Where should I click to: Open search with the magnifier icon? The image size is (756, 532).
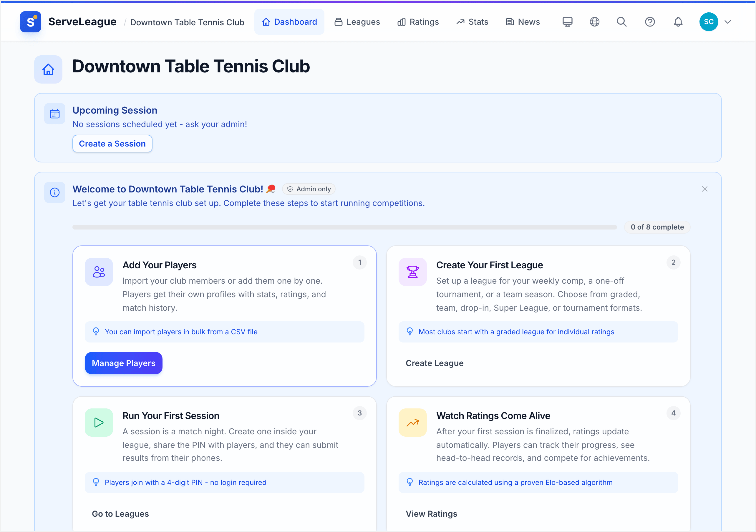tap(621, 22)
